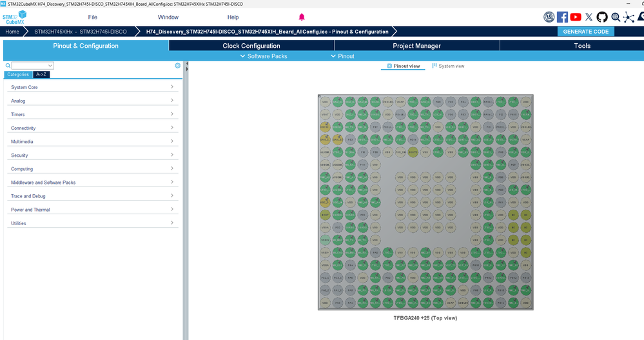Switch to System view

[x=448, y=66]
